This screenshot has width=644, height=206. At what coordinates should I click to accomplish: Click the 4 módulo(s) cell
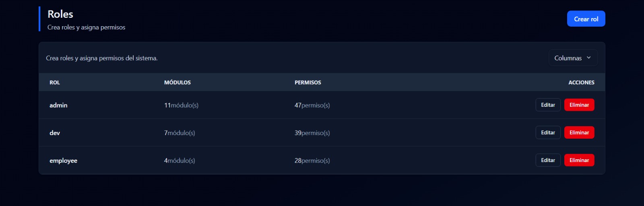click(180, 160)
